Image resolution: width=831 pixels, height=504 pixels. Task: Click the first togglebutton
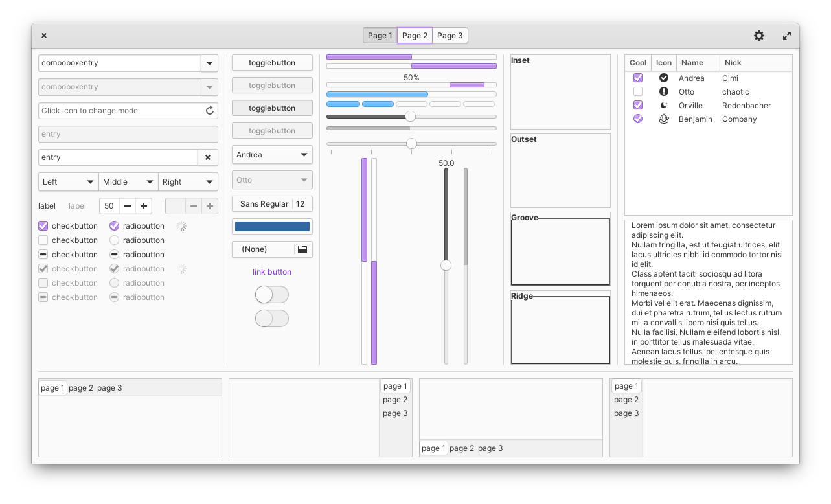pyautogui.click(x=272, y=63)
